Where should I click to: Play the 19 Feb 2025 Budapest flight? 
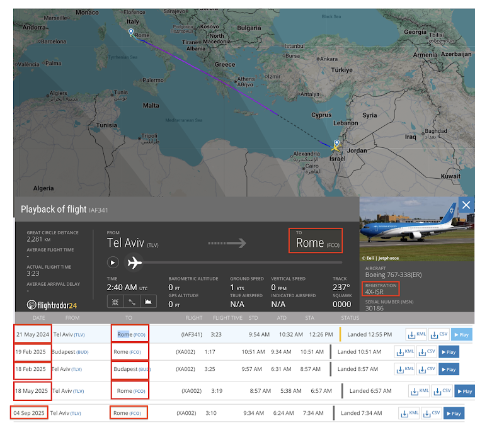click(448, 352)
